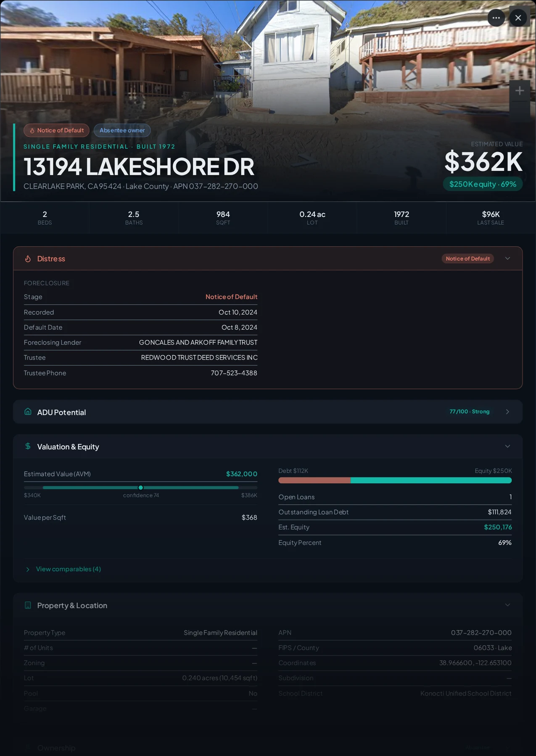Collapse the Valuation & Equity chevron
536x756 pixels.
[x=507, y=446]
